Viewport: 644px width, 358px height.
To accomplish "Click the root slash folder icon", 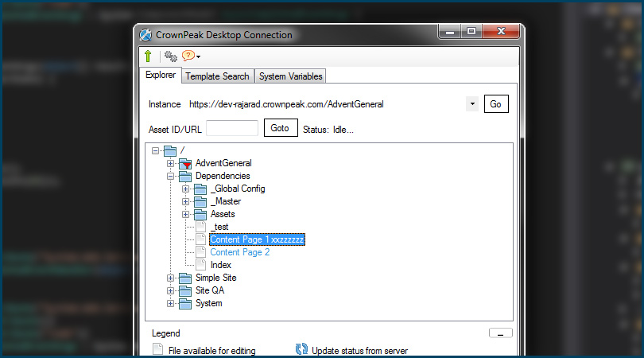I will [x=170, y=151].
